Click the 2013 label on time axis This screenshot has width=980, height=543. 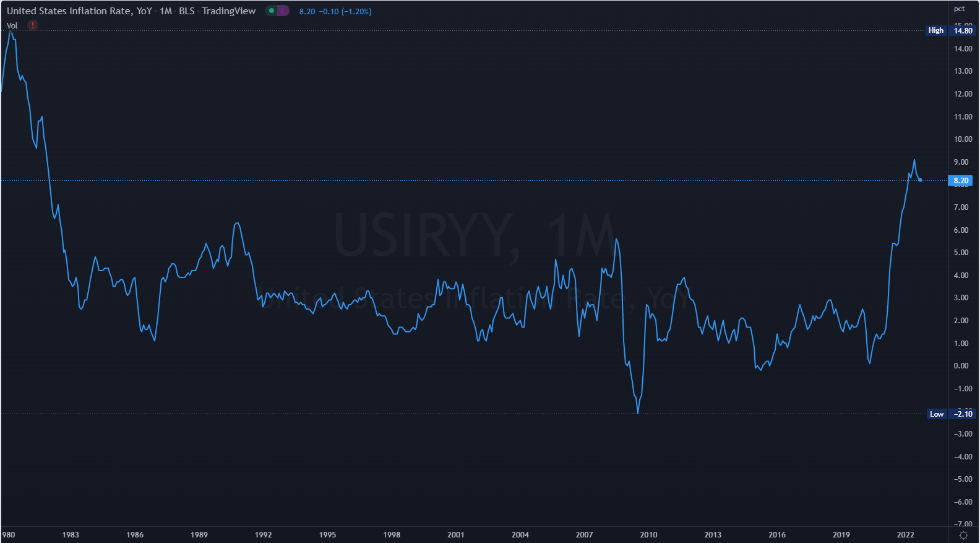[x=713, y=535]
